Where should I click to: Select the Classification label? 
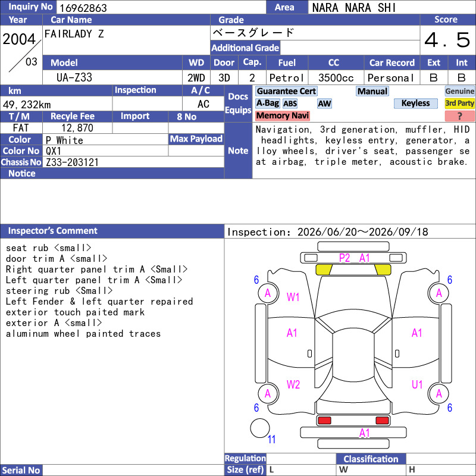pos(371,459)
